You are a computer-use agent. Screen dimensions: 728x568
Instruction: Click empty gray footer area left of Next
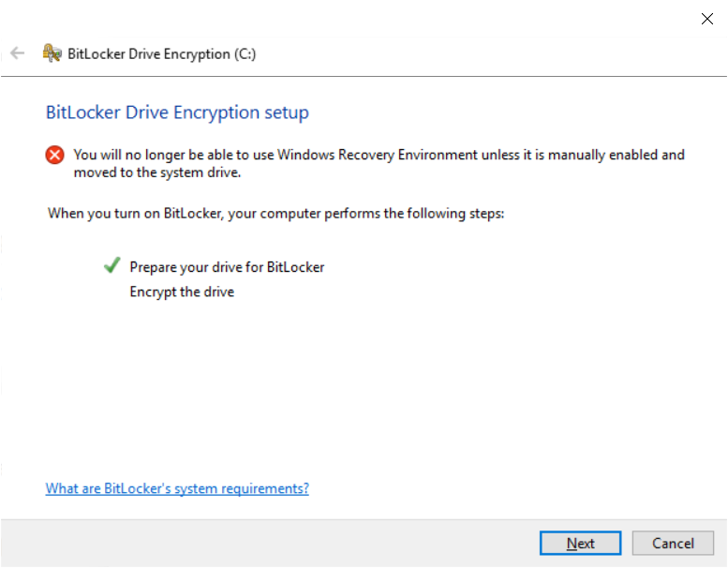pyautogui.click(x=269, y=543)
